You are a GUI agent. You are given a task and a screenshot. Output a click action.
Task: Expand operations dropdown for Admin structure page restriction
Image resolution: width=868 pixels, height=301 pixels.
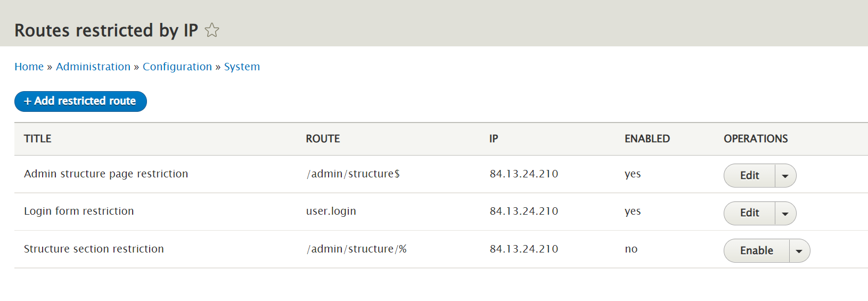point(785,176)
